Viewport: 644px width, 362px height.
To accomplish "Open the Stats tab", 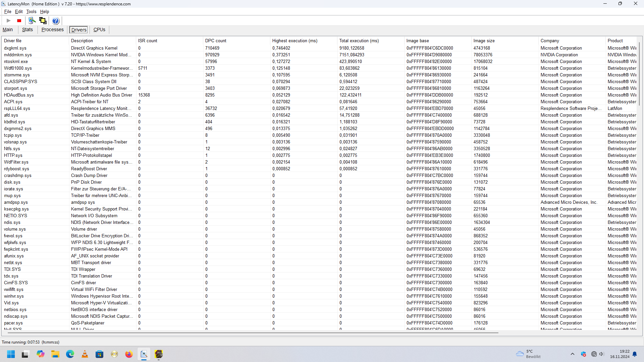I will pyautogui.click(x=28, y=30).
